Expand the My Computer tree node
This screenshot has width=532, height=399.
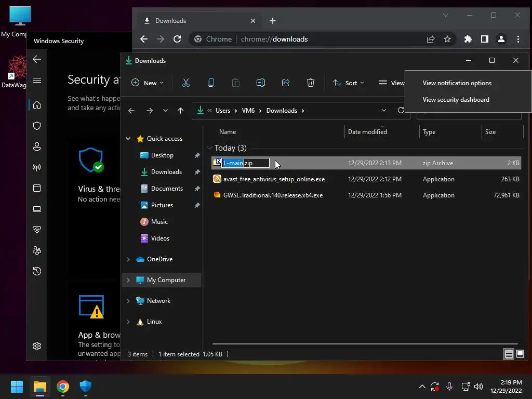128,280
